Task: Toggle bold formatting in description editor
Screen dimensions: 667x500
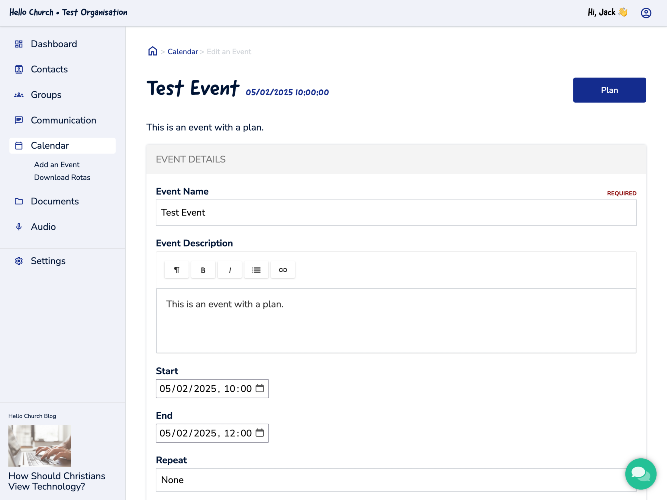Action: (203, 270)
